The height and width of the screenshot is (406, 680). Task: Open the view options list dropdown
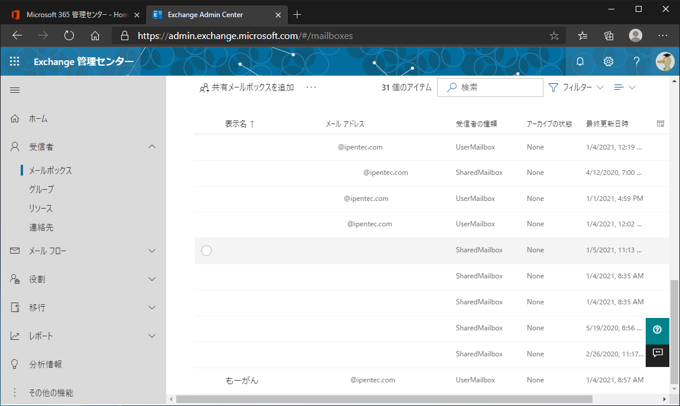tap(624, 88)
